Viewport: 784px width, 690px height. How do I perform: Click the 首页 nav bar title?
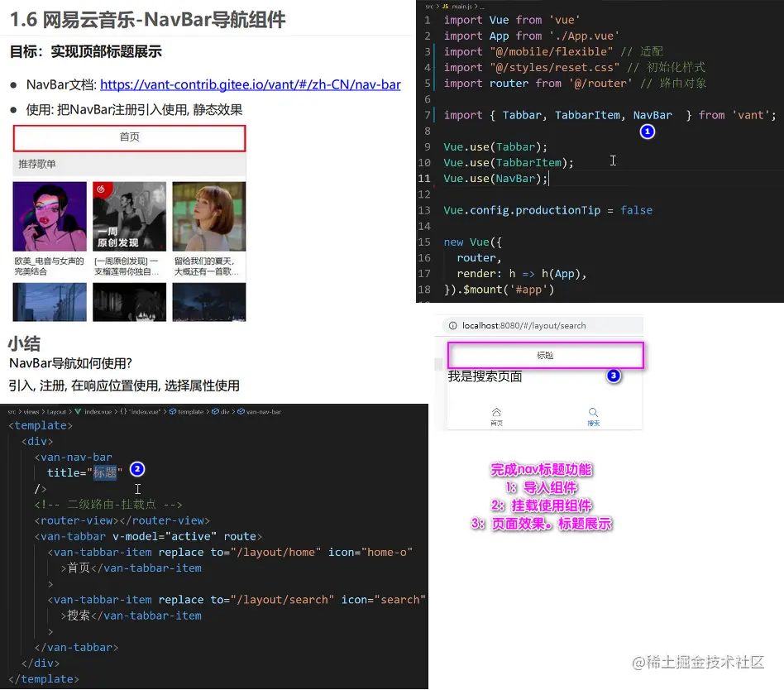point(130,137)
